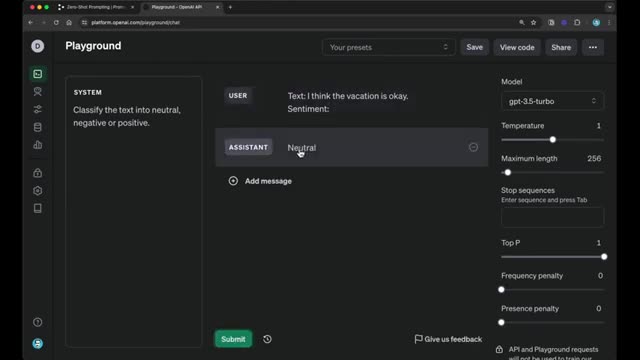The image size is (640, 360).
Task: Open the Assistants icon in sidebar
Action: pos(38,91)
